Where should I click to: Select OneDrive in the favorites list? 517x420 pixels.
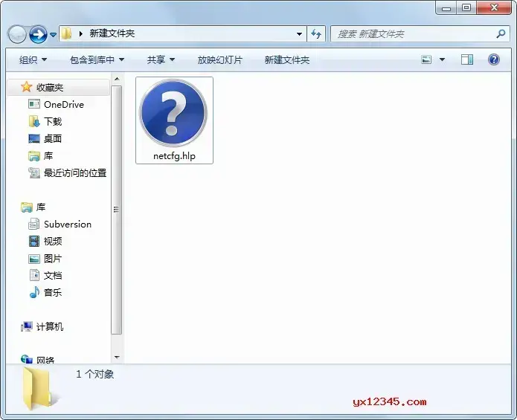point(64,104)
